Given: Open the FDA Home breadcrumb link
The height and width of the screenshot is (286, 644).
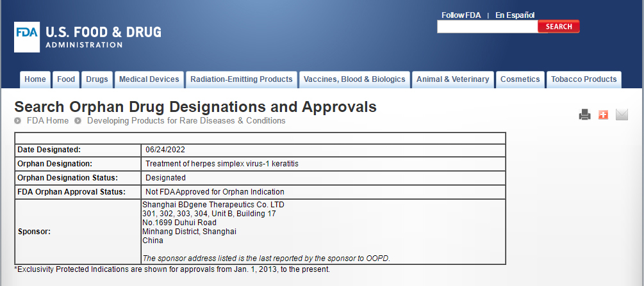Looking at the screenshot, I should coord(47,121).
